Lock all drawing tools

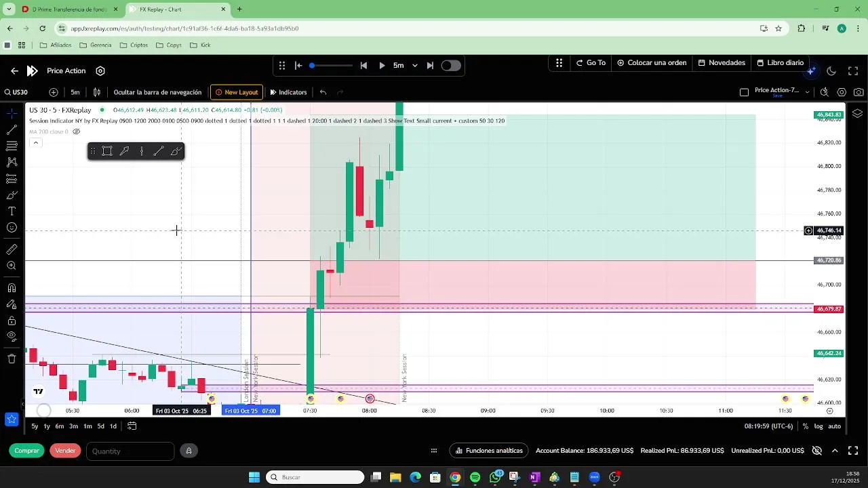click(x=12, y=321)
